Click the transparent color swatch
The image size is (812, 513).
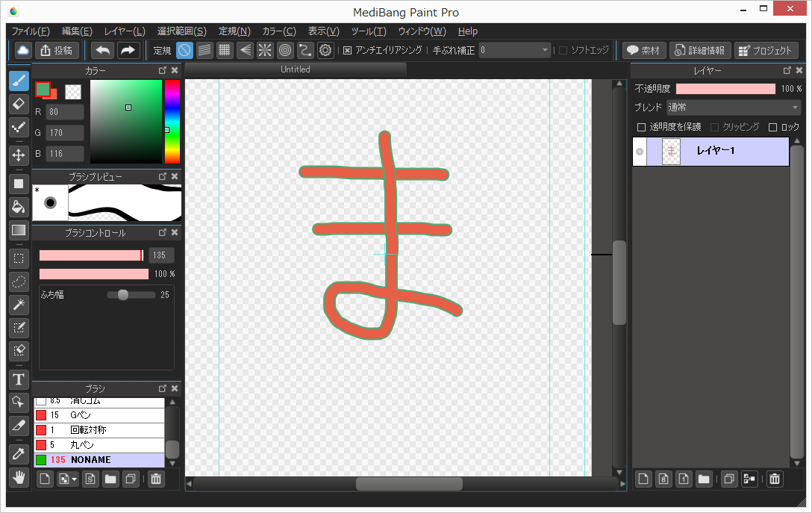[73, 92]
